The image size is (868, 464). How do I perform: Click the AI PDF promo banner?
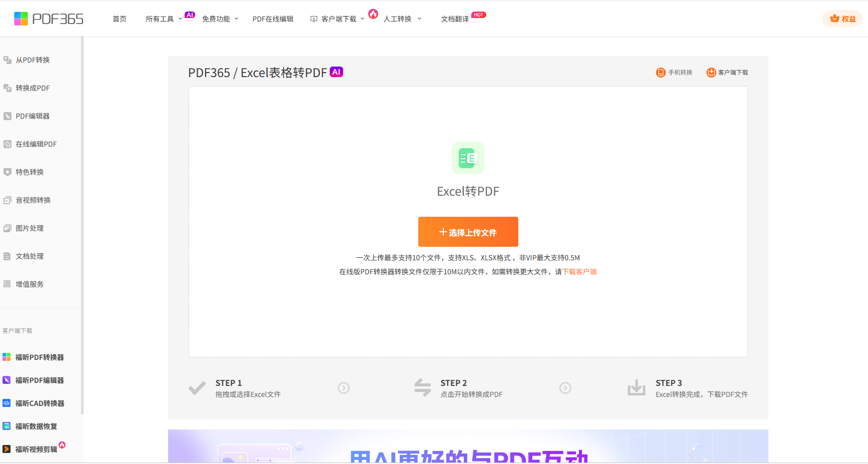[x=468, y=446]
